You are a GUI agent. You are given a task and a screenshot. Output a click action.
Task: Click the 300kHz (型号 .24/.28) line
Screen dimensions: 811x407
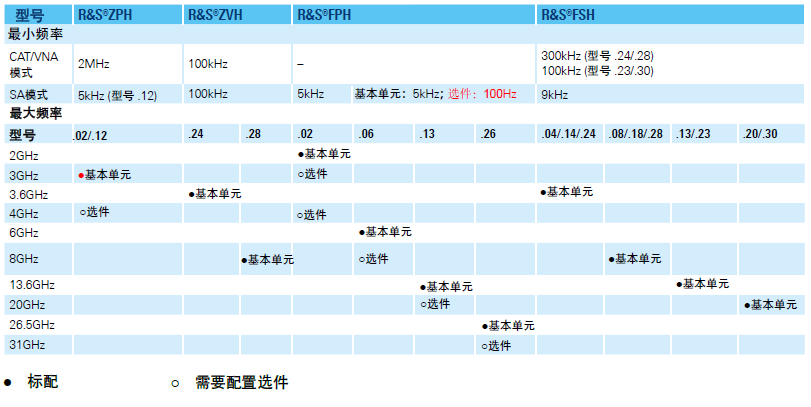tap(597, 56)
